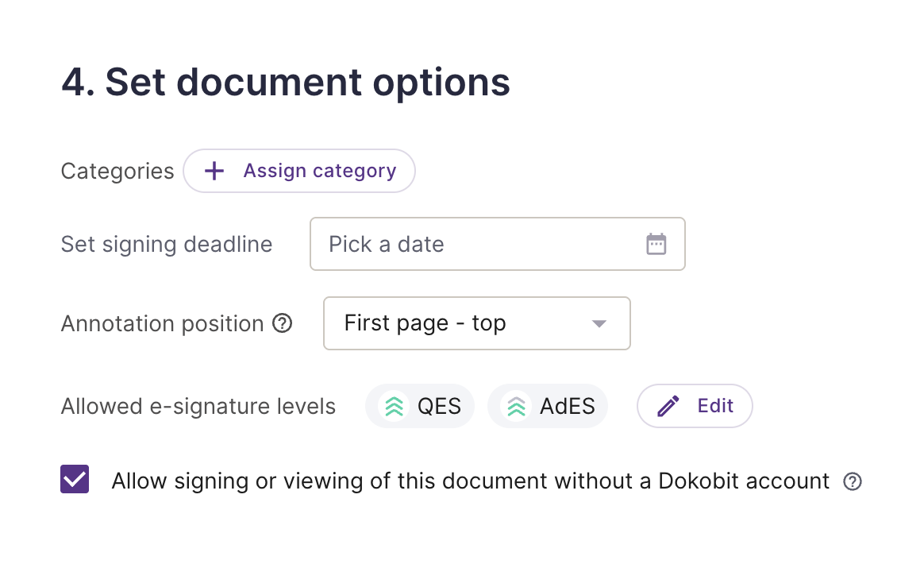Click the '4. Set document options' heading
This screenshot has height=564, width=924.
pyautogui.click(x=286, y=83)
